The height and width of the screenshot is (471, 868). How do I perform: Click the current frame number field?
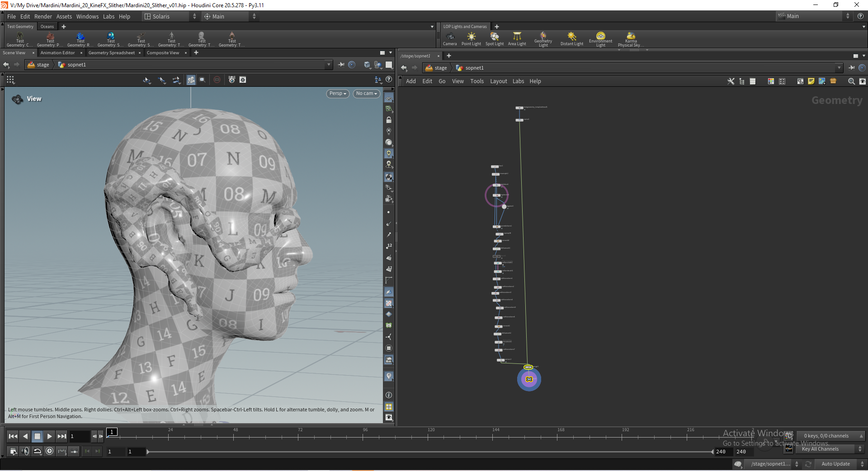click(80, 436)
